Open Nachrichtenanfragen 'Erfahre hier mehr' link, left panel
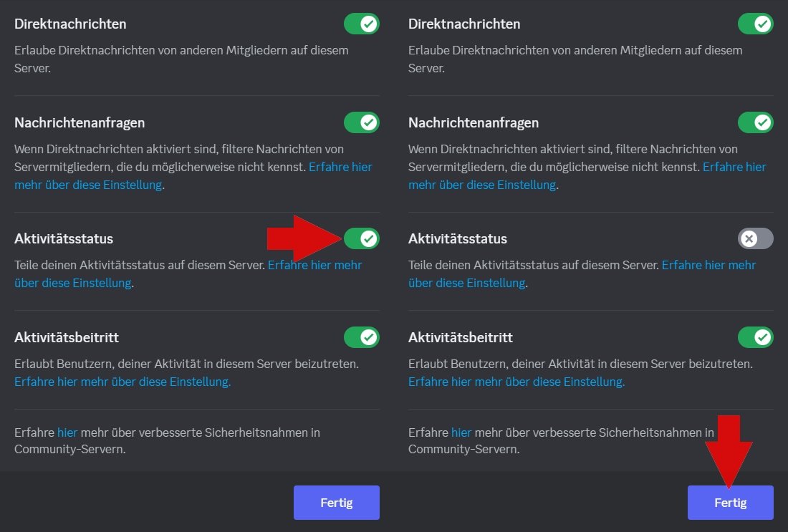The height and width of the screenshot is (532, 788). [340, 167]
